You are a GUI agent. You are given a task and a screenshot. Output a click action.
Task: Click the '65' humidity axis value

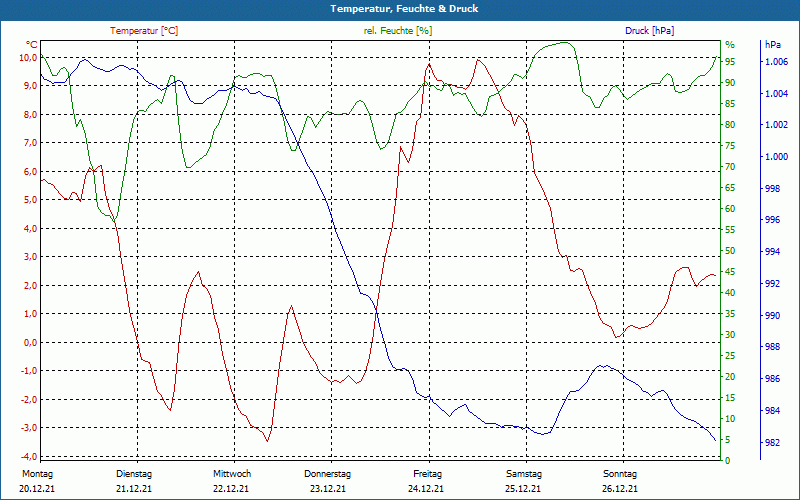730,188
